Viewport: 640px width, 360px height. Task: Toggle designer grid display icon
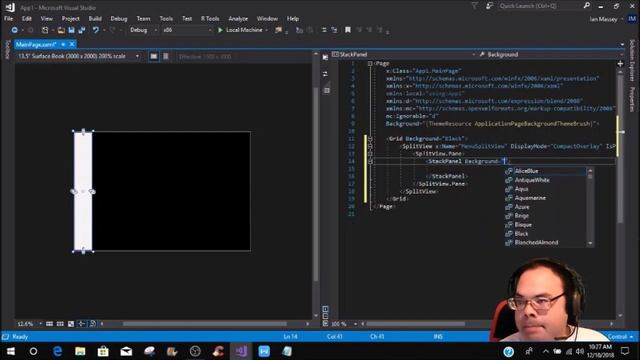49,324
